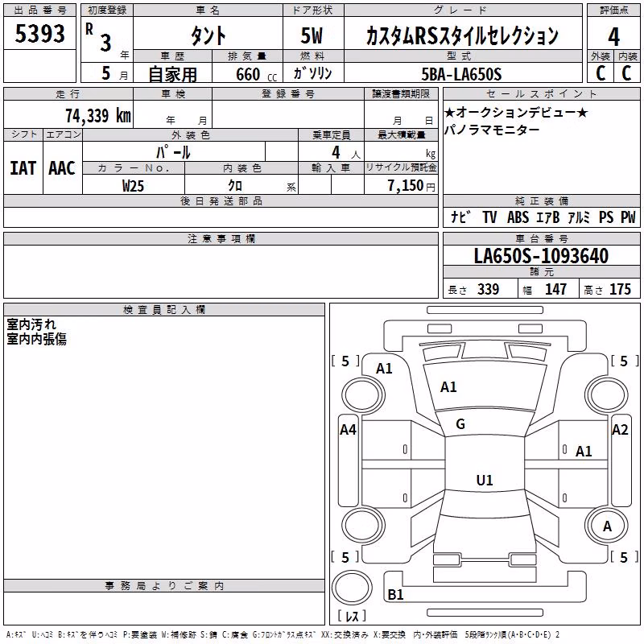
Task: Click the car name タント
Action: [x=208, y=35]
